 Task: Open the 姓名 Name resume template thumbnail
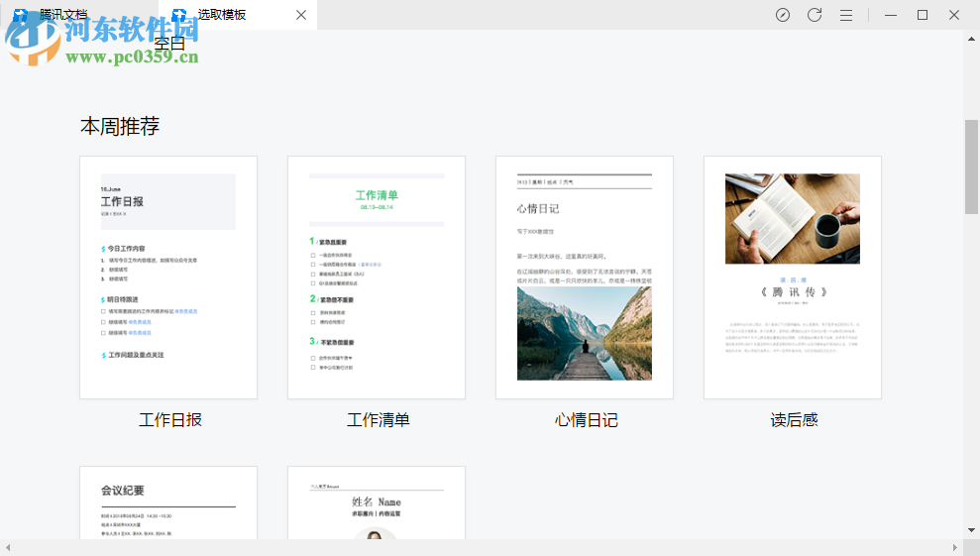click(x=377, y=502)
